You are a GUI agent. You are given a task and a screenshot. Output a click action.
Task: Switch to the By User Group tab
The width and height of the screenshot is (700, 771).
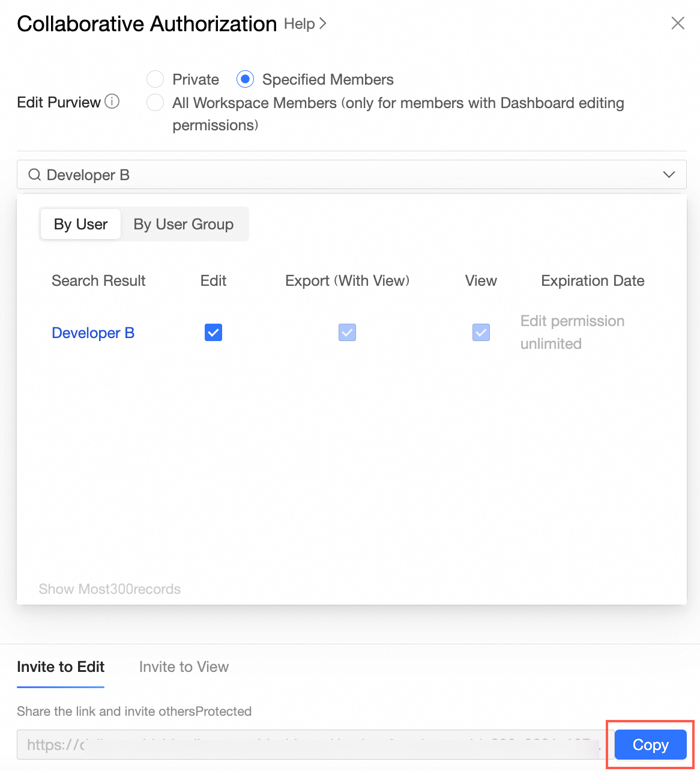click(184, 224)
